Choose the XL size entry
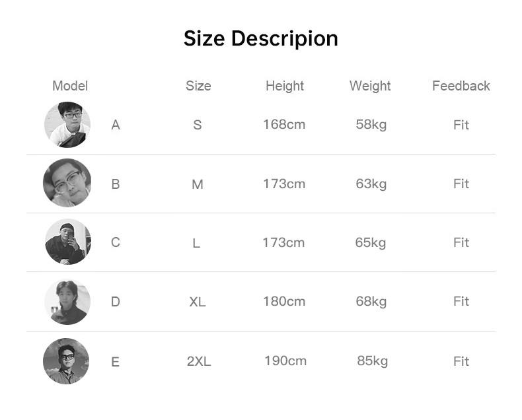The image size is (522, 420). pos(198,302)
